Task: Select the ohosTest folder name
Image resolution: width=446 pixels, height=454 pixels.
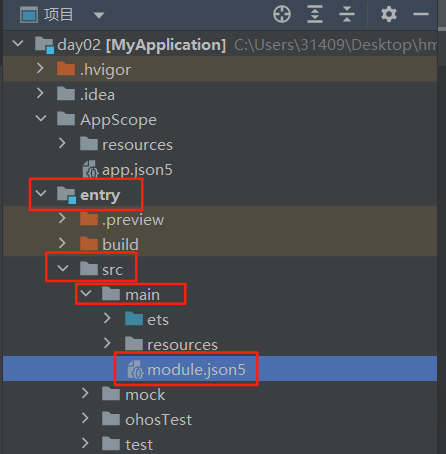Action: (x=158, y=420)
